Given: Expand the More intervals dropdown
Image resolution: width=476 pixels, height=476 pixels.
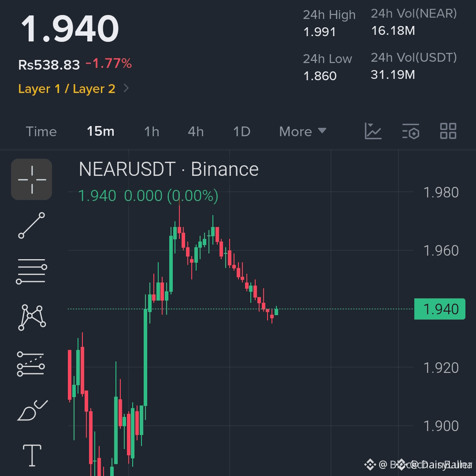Looking at the screenshot, I should [x=303, y=131].
